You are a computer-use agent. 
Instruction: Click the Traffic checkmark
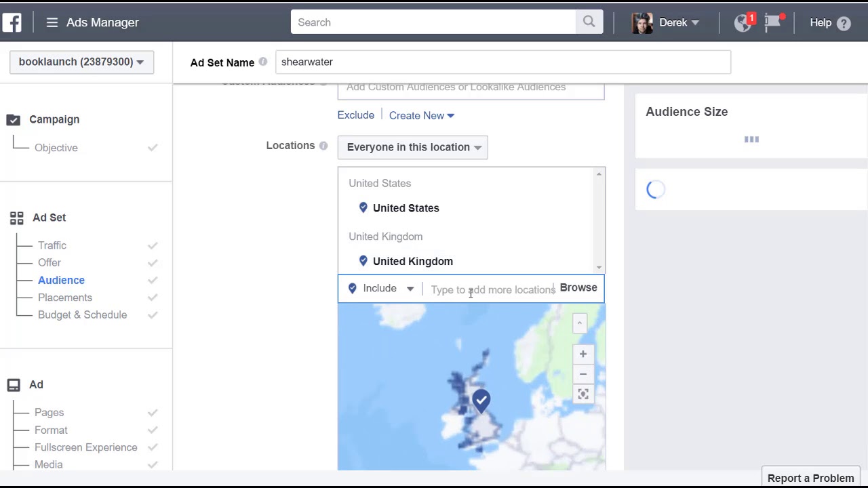(x=153, y=245)
